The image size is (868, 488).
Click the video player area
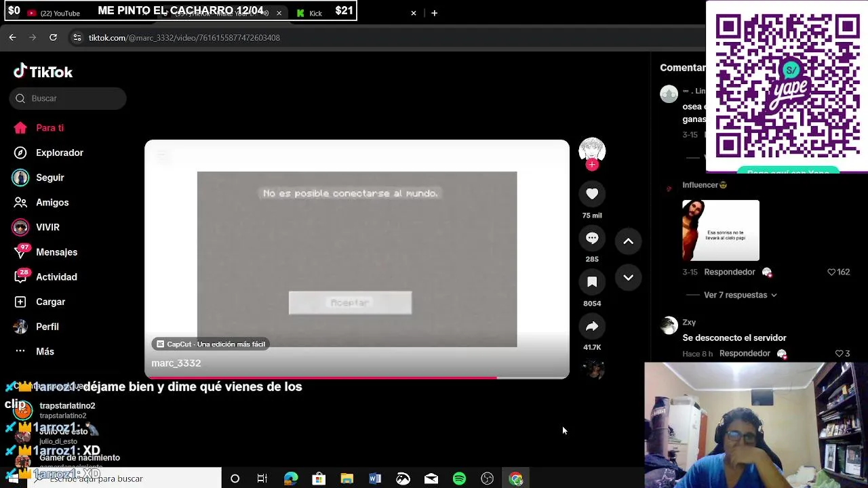pos(357,259)
